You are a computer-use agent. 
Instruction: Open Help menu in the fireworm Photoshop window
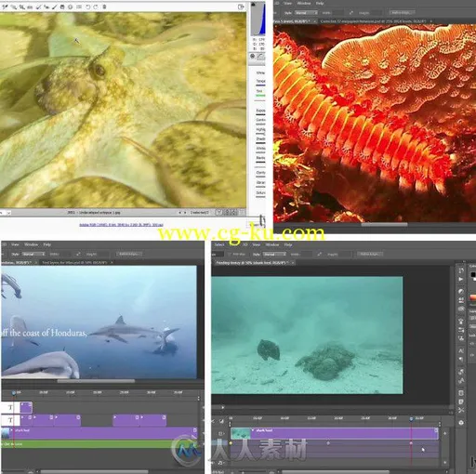point(320,3)
